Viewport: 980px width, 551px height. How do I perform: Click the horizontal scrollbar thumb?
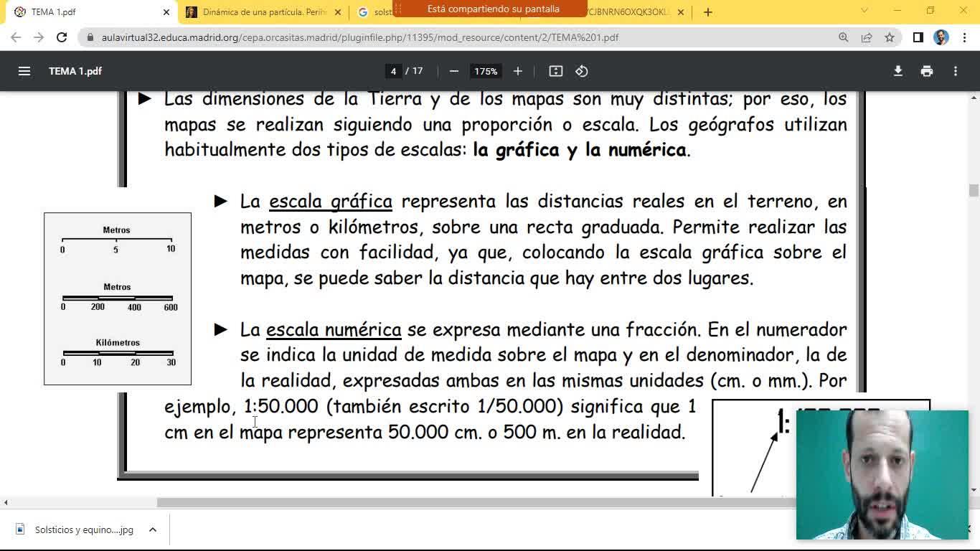(x=476, y=502)
